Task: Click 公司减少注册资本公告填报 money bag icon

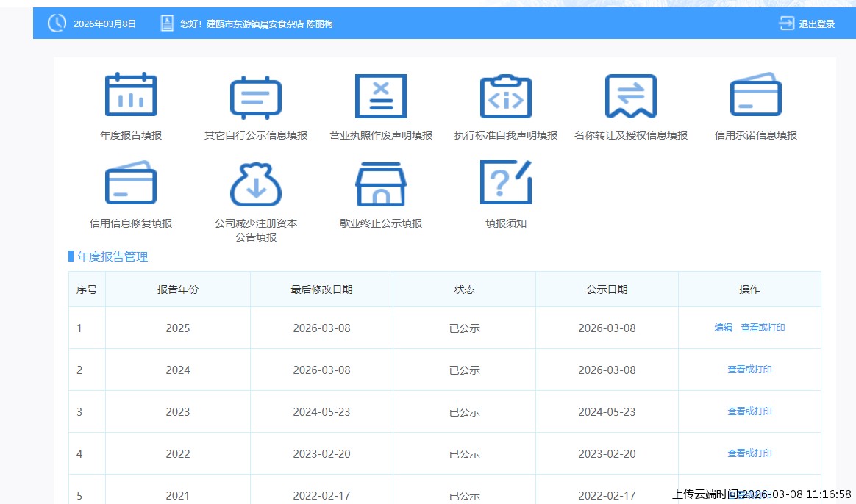Action: click(255, 184)
